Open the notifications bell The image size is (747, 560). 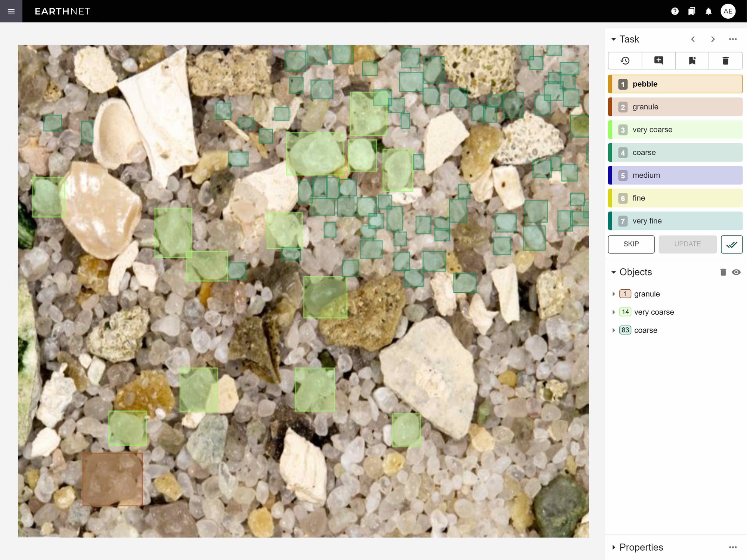coord(708,11)
